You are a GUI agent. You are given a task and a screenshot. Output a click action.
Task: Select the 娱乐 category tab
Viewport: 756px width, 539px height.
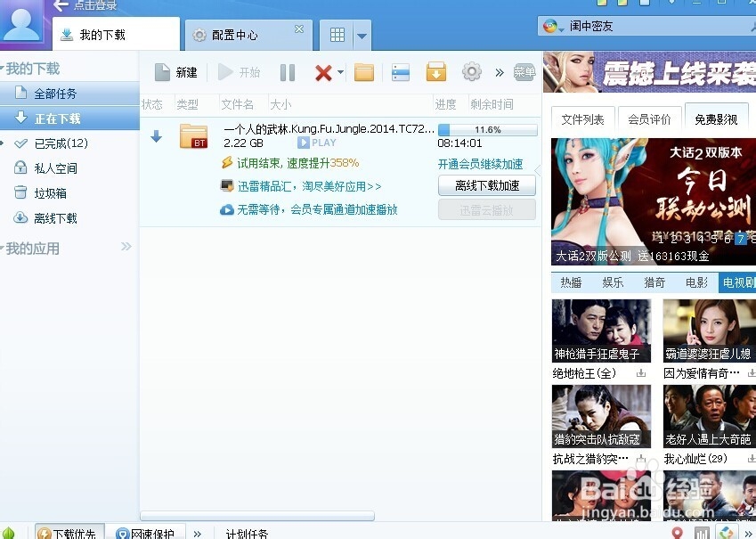click(x=613, y=282)
